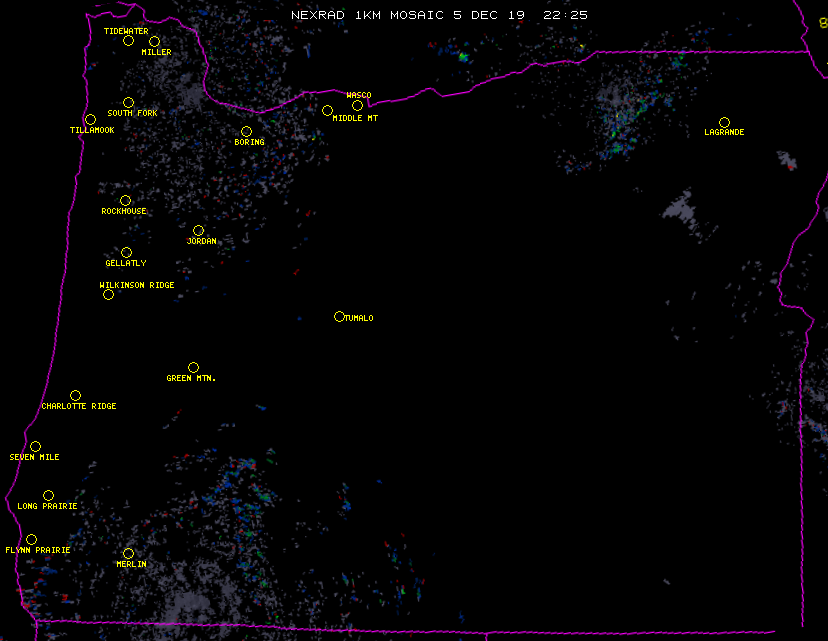
Task: Select the Wasco station circle marker
Action: [x=357, y=106]
